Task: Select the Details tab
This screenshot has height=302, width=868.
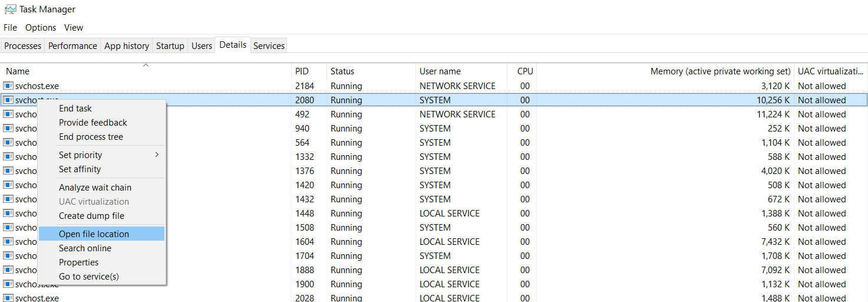Action: pyautogui.click(x=233, y=45)
